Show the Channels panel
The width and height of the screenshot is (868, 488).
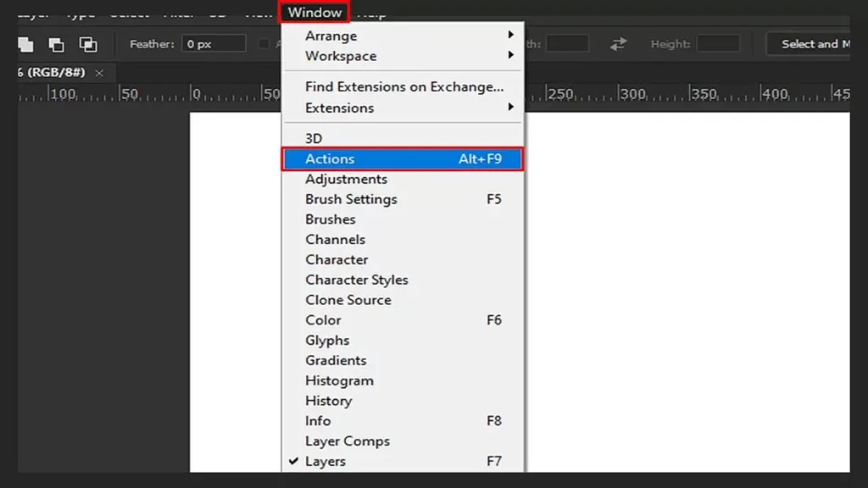pos(403,240)
